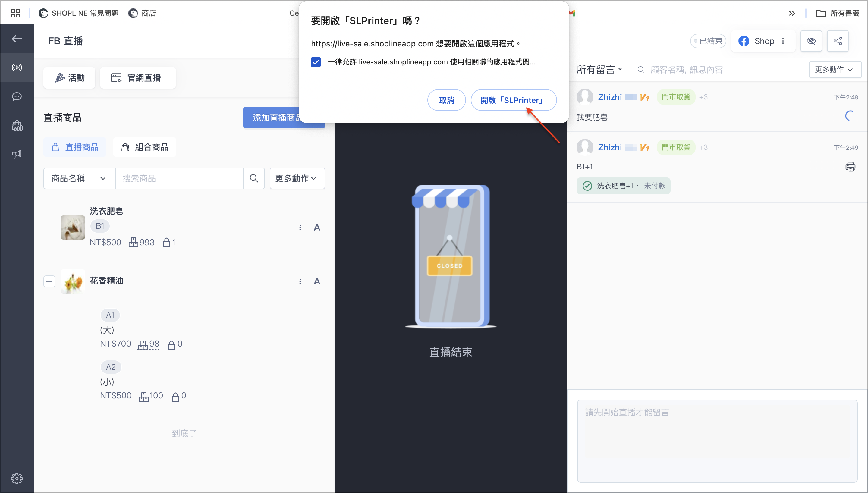Viewport: 868px width, 493px height.
Task: Click the A2 keyword badge
Action: [111, 367]
